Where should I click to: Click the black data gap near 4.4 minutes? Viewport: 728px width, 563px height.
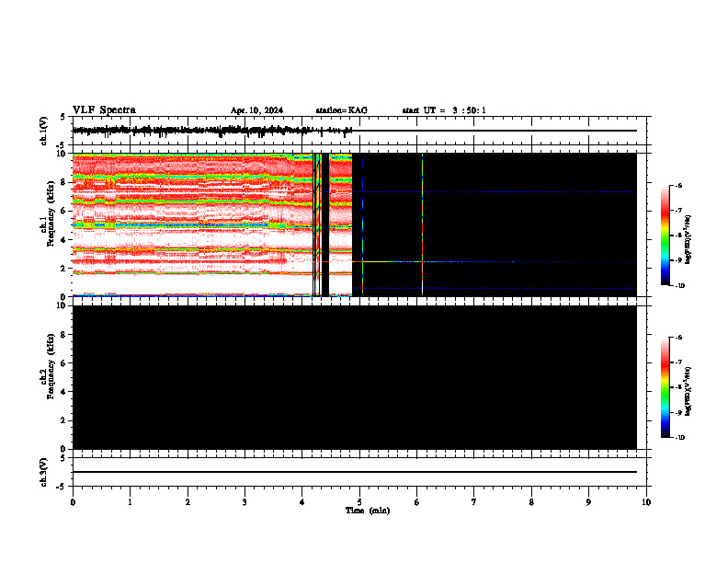pyautogui.click(x=325, y=224)
